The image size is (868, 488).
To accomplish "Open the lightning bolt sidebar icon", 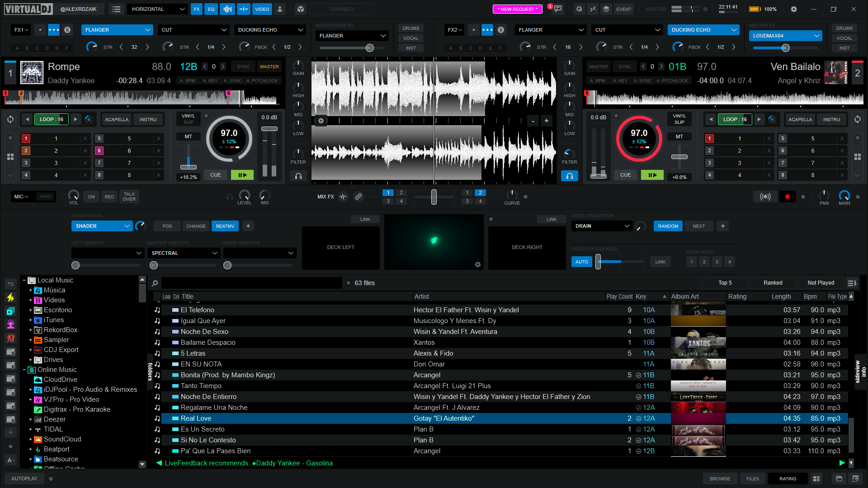I will tap(11, 297).
